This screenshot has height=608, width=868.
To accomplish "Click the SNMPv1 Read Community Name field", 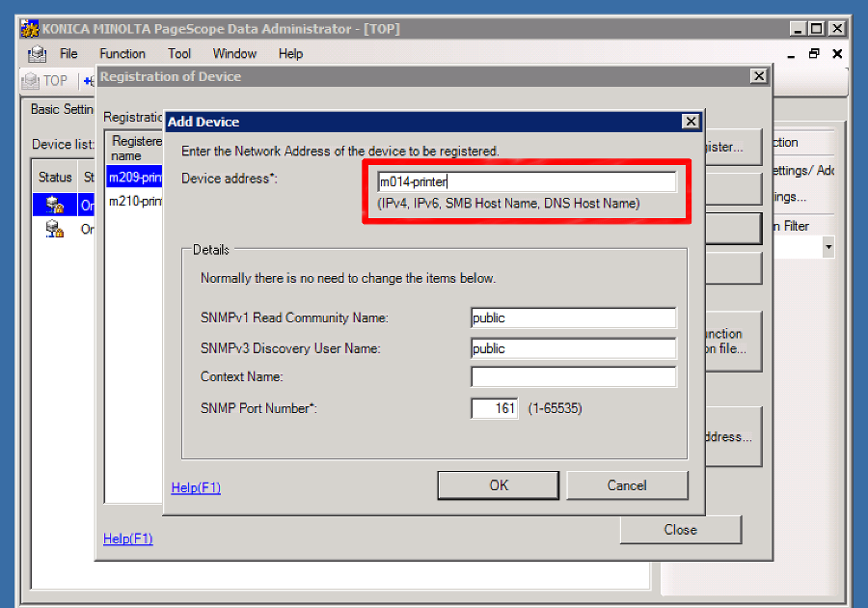I will (573, 318).
